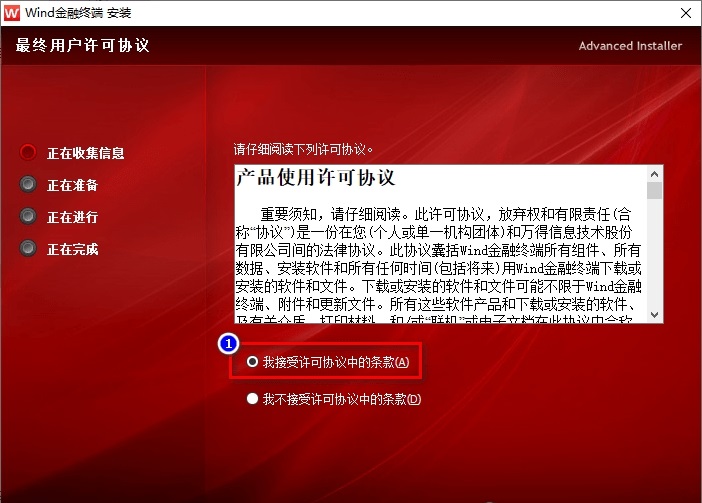Select 我接受许可协议中的条款 radio button
The height and width of the screenshot is (503, 702).
click(x=253, y=362)
